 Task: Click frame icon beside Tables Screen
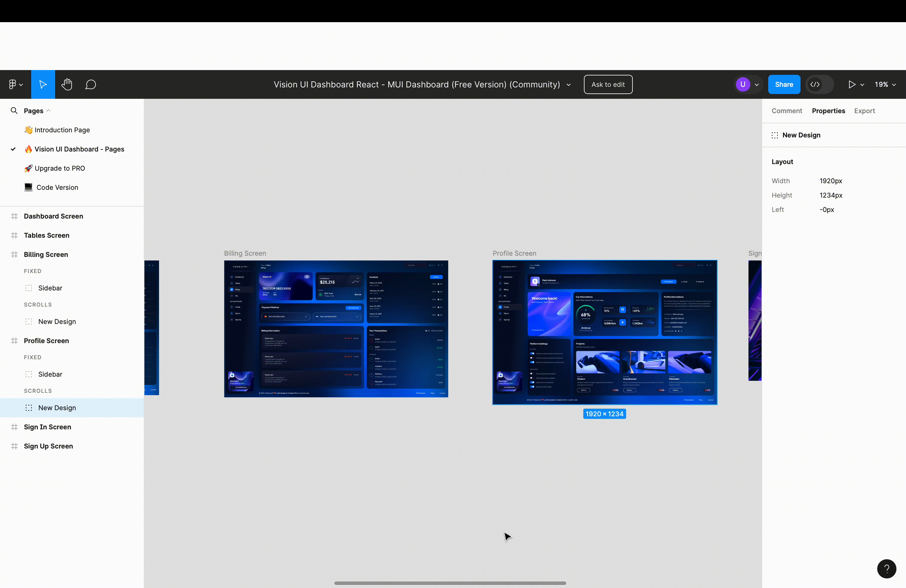click(14, 235)
